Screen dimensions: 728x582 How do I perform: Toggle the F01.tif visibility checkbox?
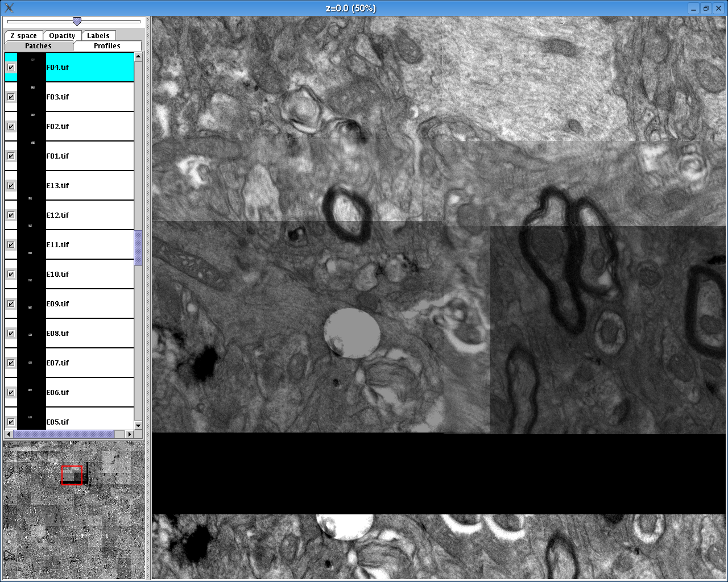[x=11, y=156]
